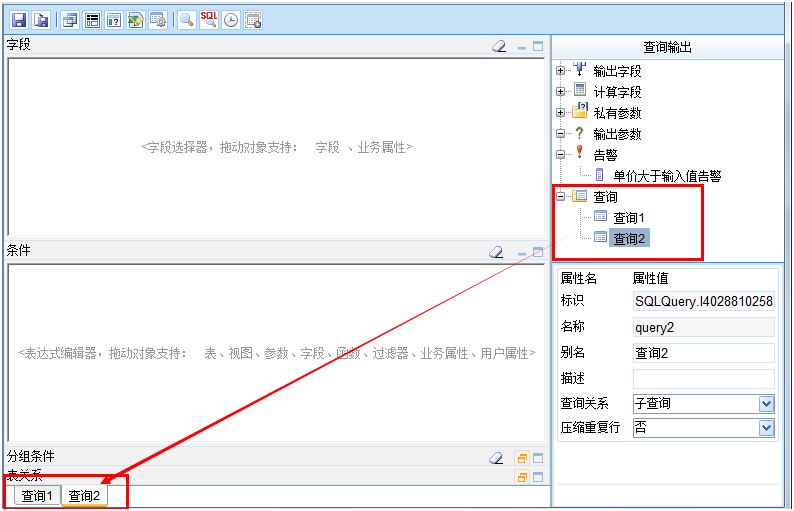Restore the 表关系 panel

[522, 477]
